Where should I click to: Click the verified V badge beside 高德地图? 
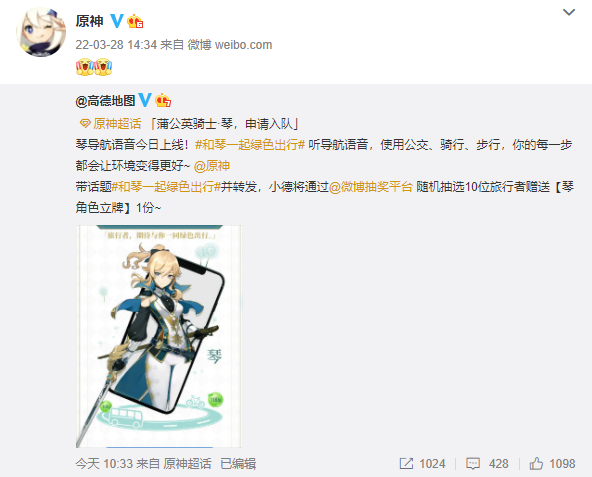point(145,100)
